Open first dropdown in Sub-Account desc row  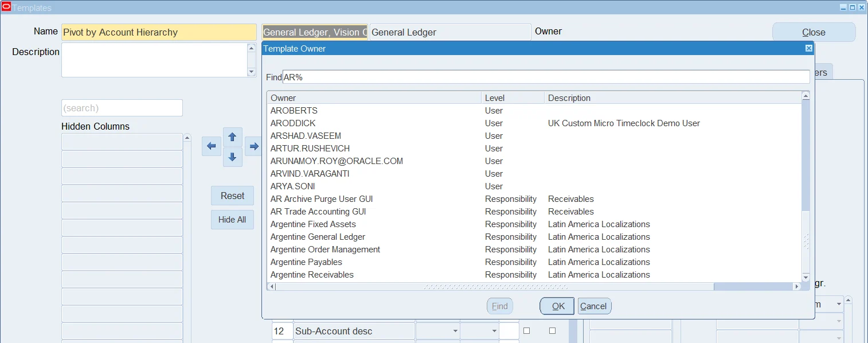(x=455, y=332)
